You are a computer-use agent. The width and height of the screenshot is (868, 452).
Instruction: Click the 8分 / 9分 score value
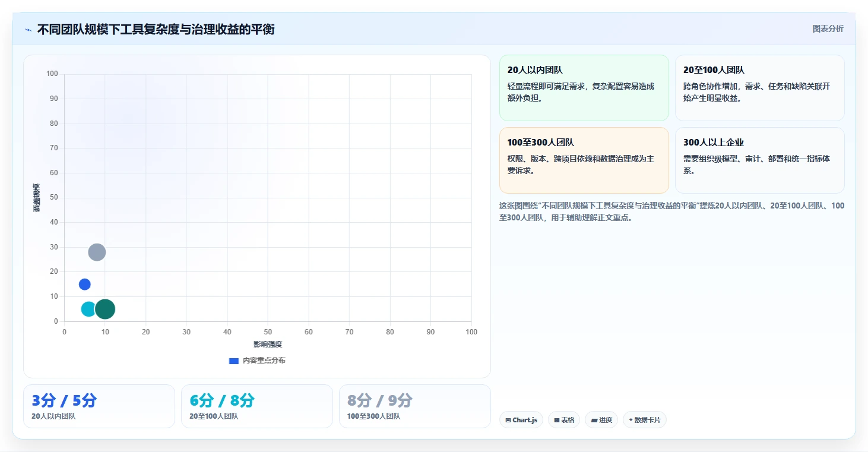(380, 400)
